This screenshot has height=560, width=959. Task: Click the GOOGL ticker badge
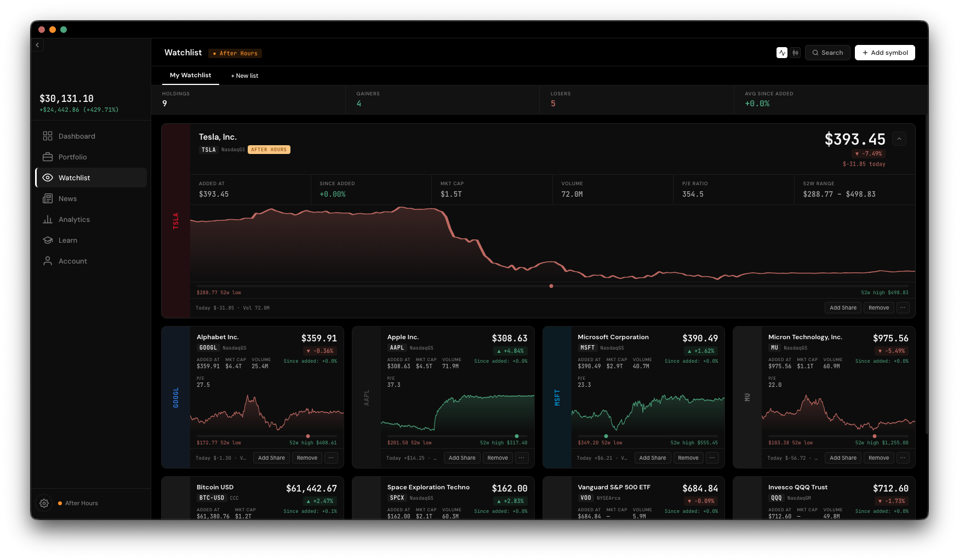pos(208,348)
